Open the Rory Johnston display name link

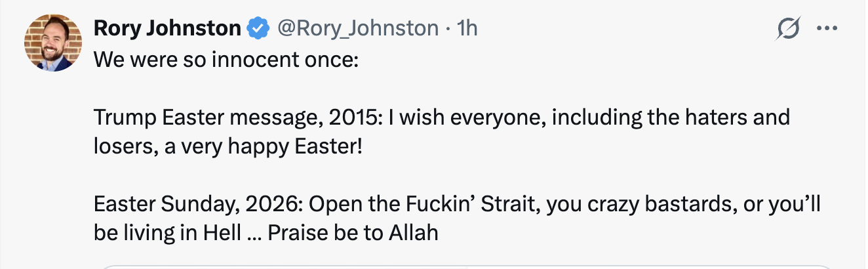pos(167,28)
